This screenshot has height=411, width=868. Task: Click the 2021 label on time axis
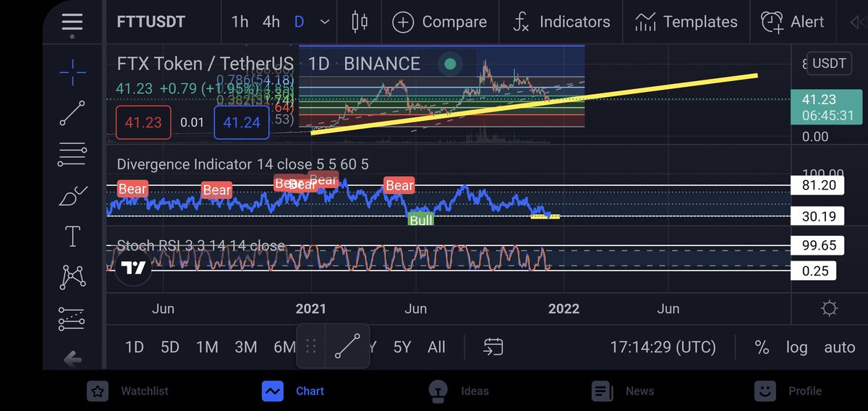click(x=311, y=309)
